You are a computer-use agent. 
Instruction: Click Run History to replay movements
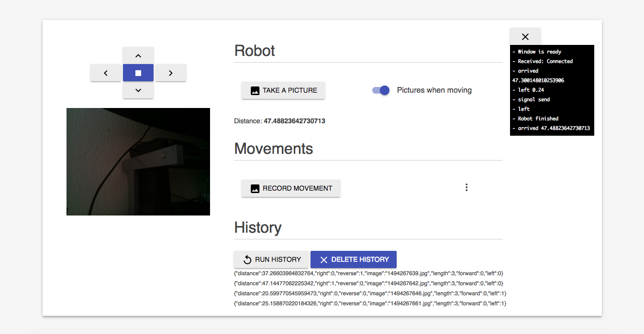[271, 259]
